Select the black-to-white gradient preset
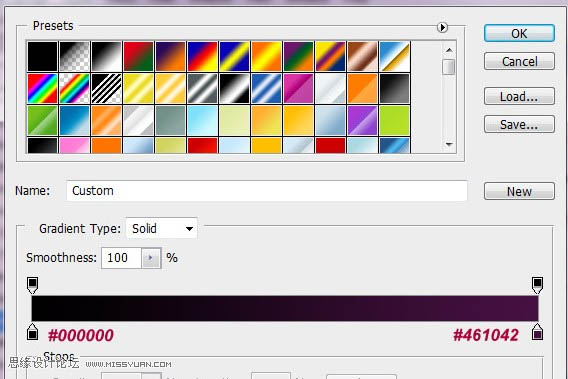This screenshot has width=568, height=379. [106, 57]
